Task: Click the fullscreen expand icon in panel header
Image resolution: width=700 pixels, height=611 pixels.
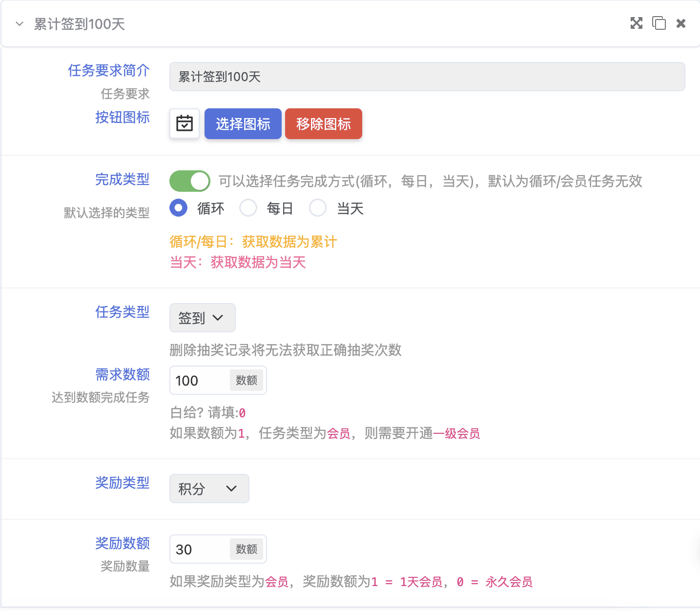Action: tap(636, 23)
